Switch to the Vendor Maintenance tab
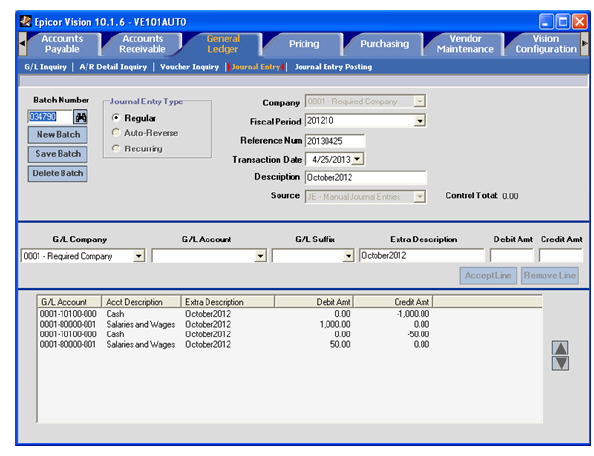 [465, 44]
